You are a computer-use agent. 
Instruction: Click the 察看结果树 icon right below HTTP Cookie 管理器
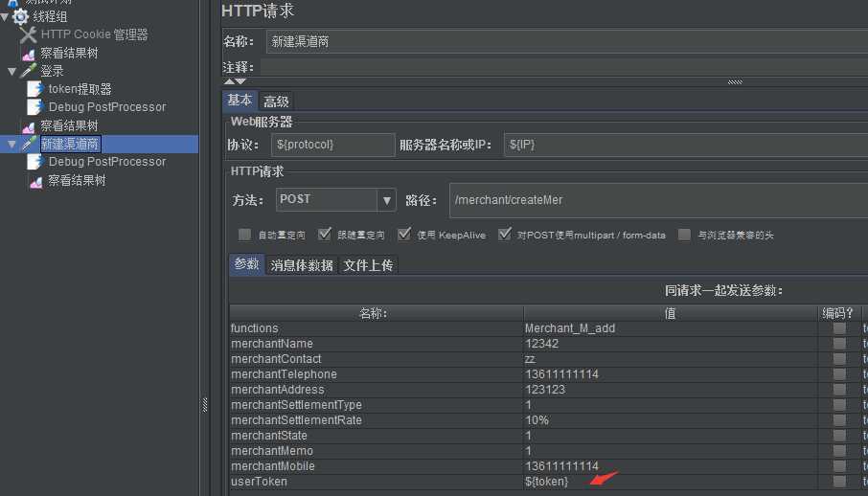(29, 54)
